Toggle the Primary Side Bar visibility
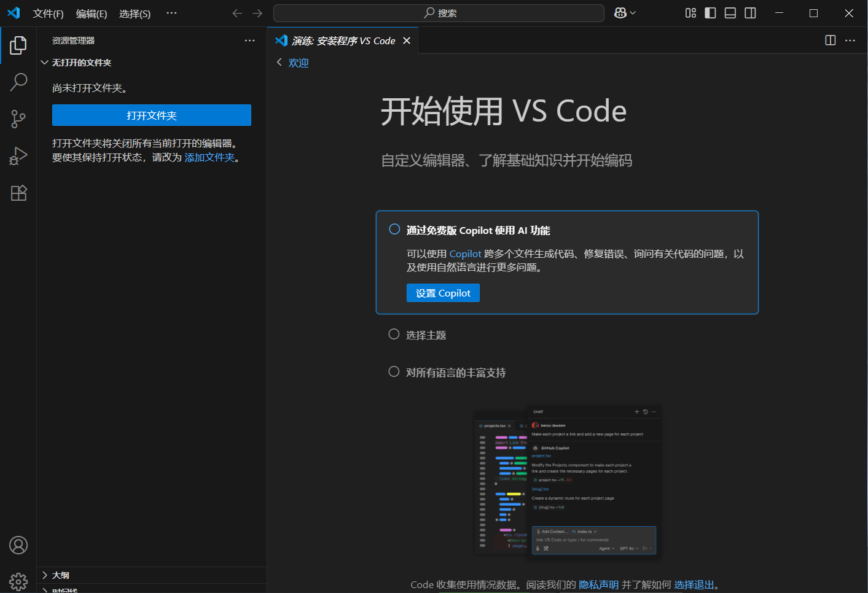 [710, 12]
